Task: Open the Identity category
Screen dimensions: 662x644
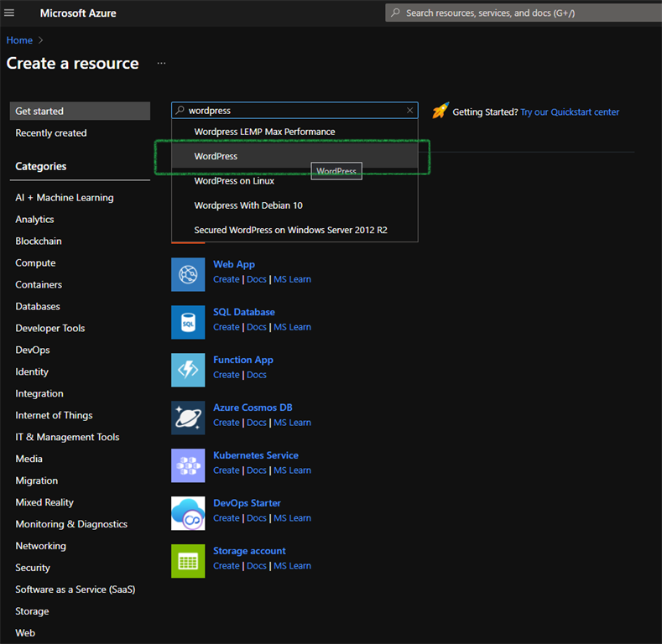Action: click(x=32, y=371)
